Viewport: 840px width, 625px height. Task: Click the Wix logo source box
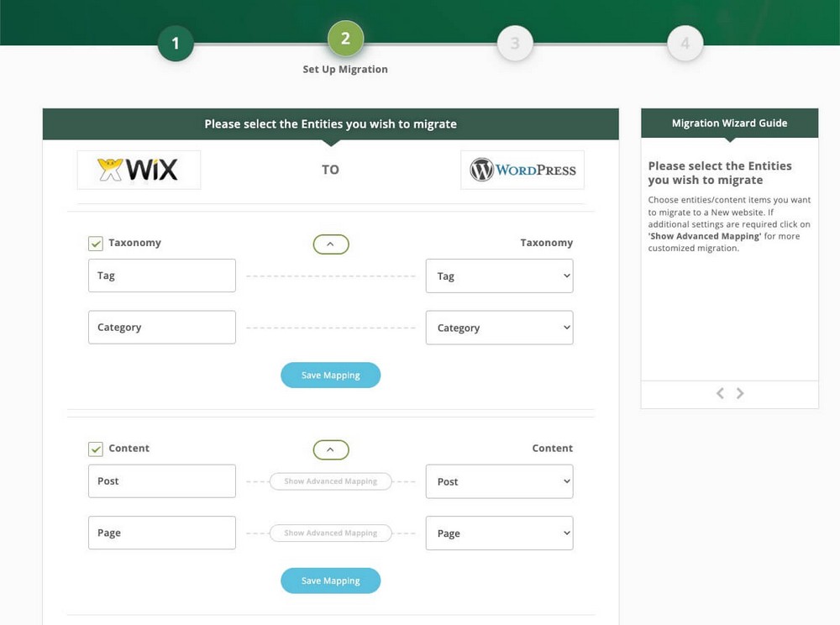pos(139,170)
